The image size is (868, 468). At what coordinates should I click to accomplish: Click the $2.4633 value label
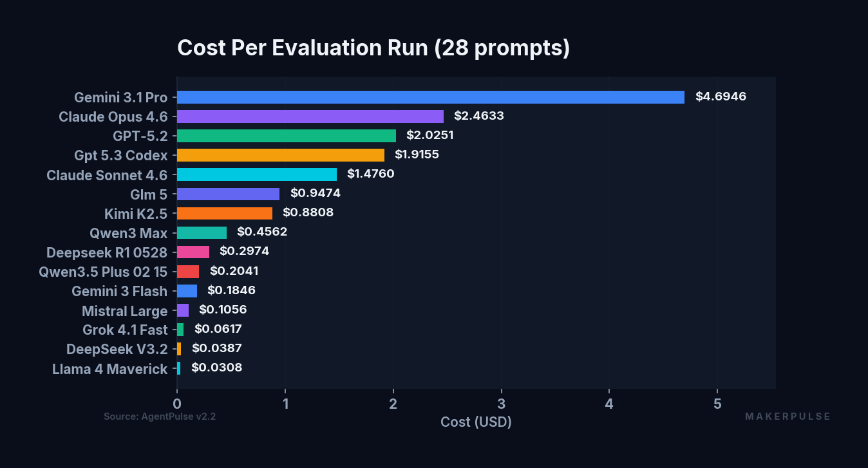point(479,116)
